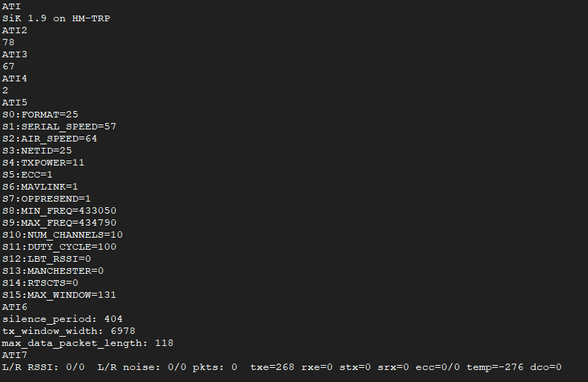Select the S10:NUM_CHANNELS=10 line
This screenshot has width=588, height=382.
pos(62,235)
